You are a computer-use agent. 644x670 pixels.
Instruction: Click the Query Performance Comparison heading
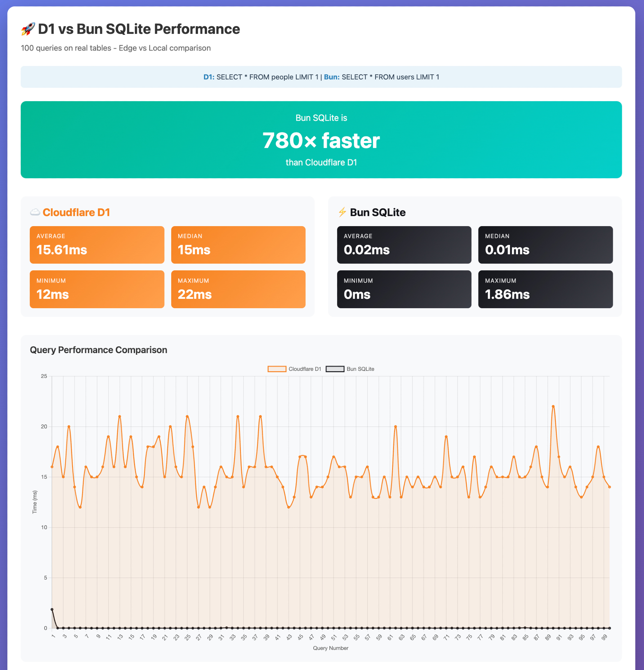coord(99,350)
